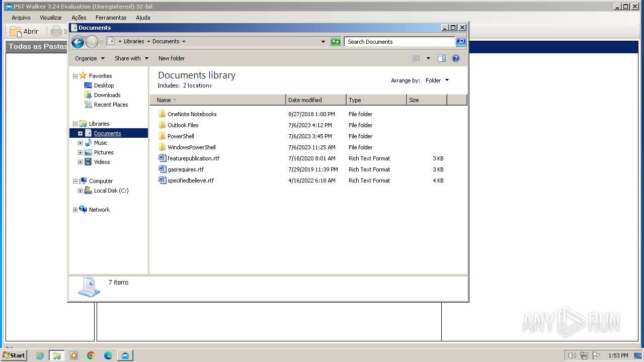Viewport: 644px width, 362px height.
Task: Click the blue Help question mark icon
Action: click(456, 58)
